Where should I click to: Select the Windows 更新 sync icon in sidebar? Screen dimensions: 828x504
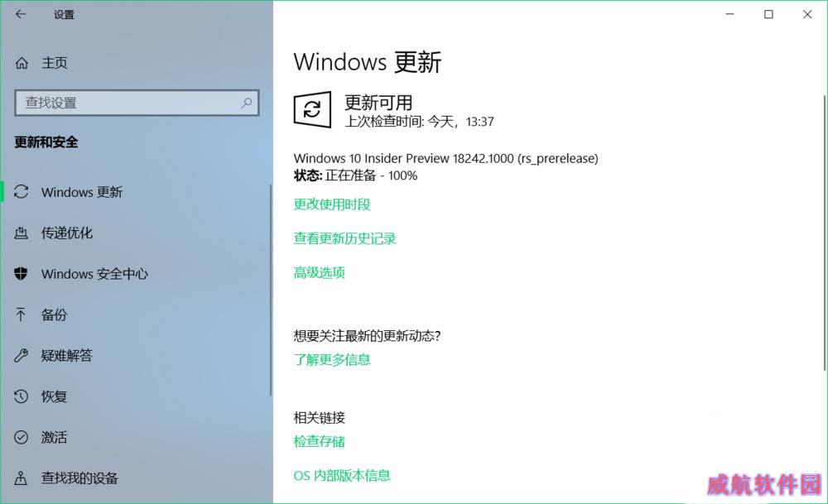22,191
